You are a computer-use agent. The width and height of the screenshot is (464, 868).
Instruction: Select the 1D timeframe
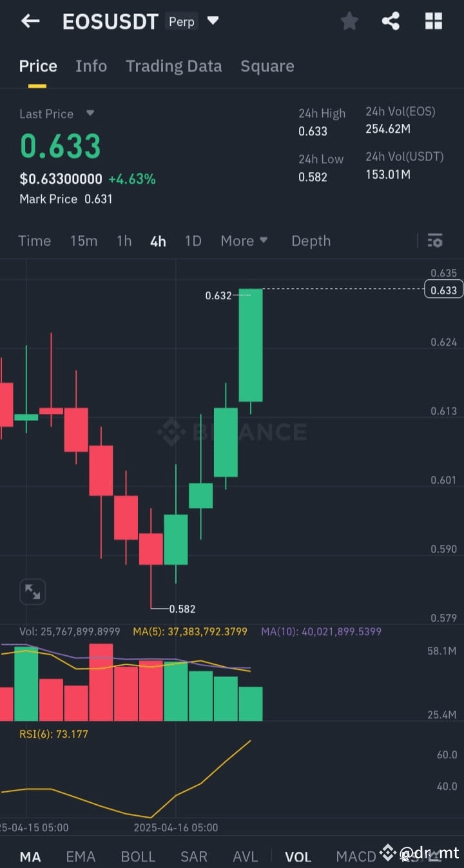tap(193, 241)
